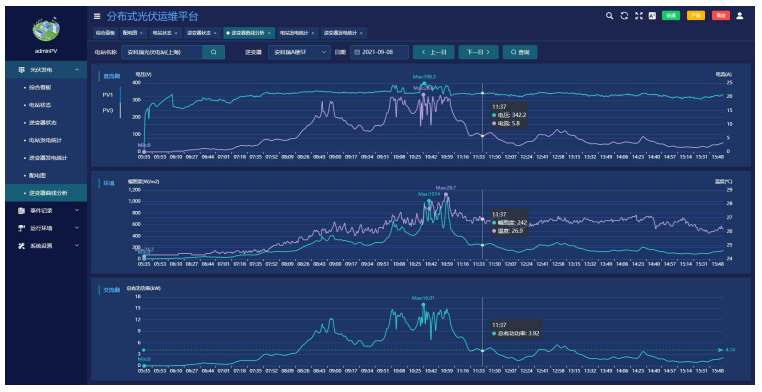Open the header search magnifier icon

[x=609, y=16]
